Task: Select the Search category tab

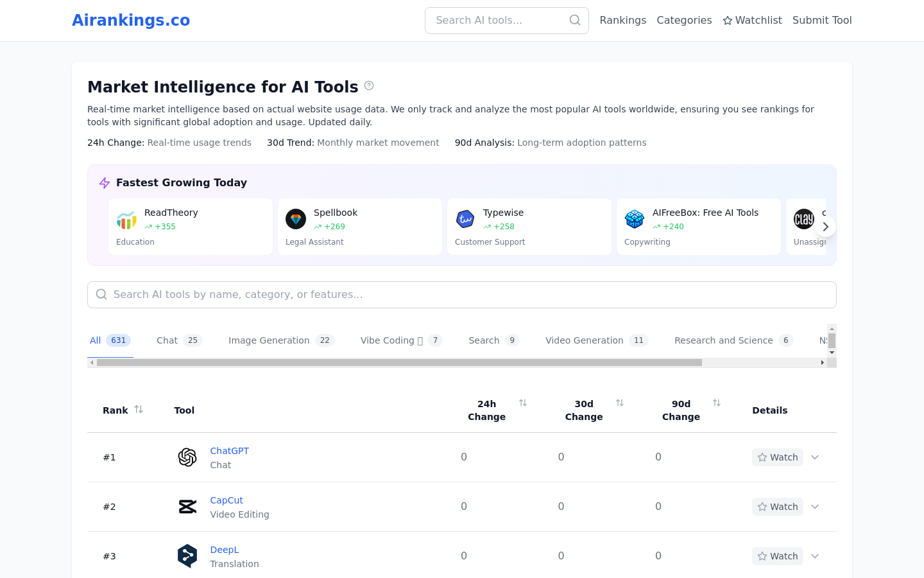Action: 494,340
